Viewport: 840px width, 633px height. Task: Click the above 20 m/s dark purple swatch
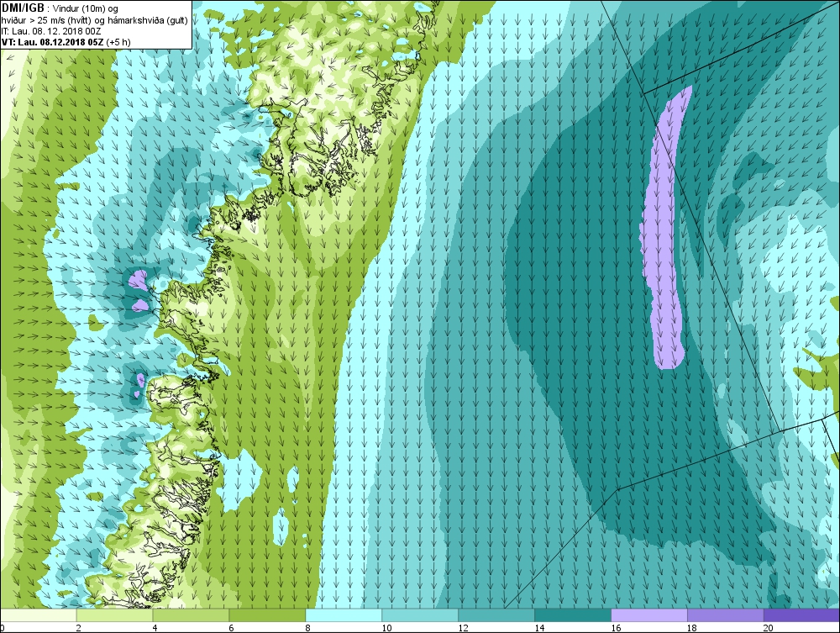click(801, 615)
